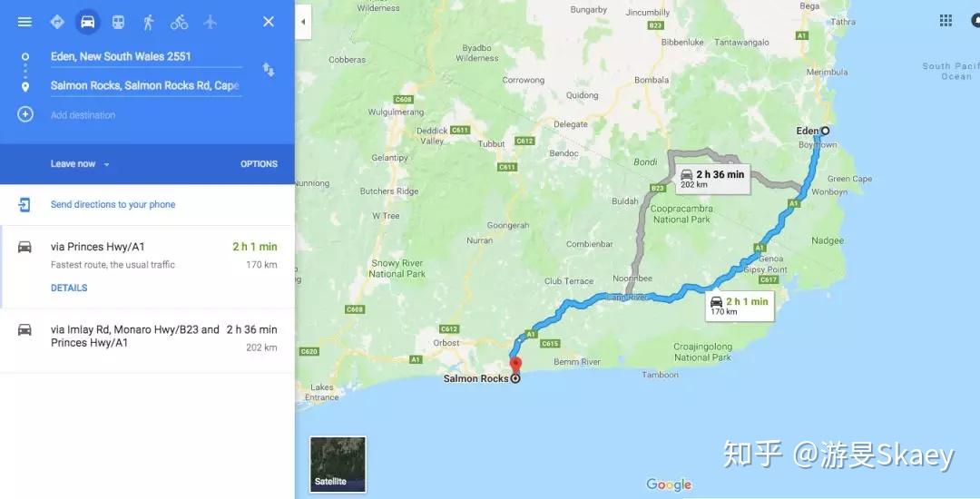Edit the Eden starting point field
Viewport: 980px width, 499px height.
145,56
